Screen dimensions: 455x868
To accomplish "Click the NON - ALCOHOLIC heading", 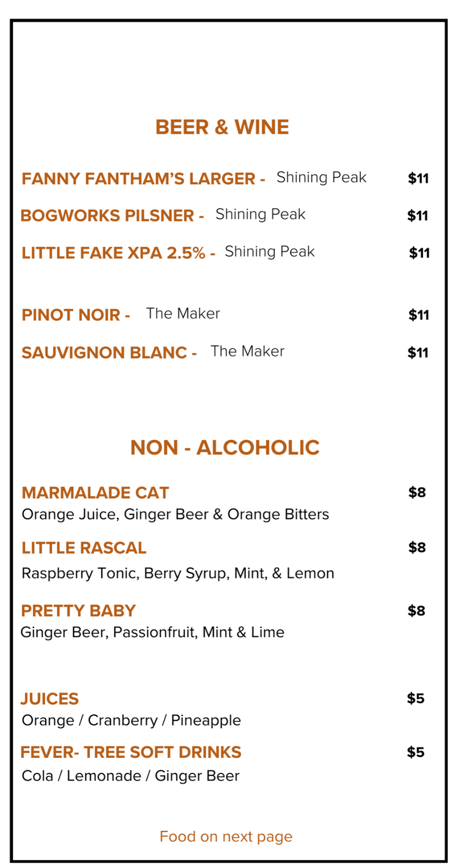I will (225, 447).
